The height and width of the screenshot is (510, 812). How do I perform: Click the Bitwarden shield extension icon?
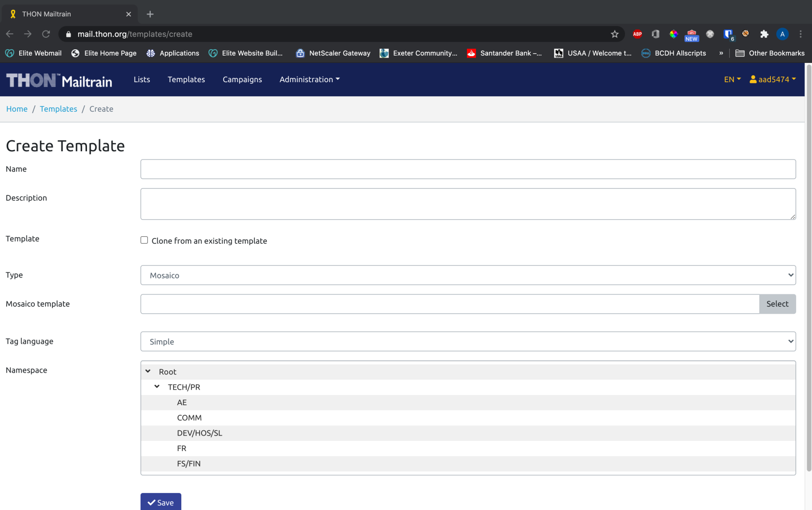pyautogui.click(x=728, y=34)
